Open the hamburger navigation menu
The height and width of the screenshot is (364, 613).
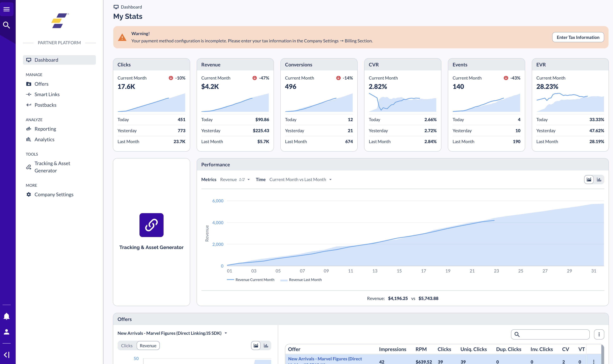[x=7, y=9]
